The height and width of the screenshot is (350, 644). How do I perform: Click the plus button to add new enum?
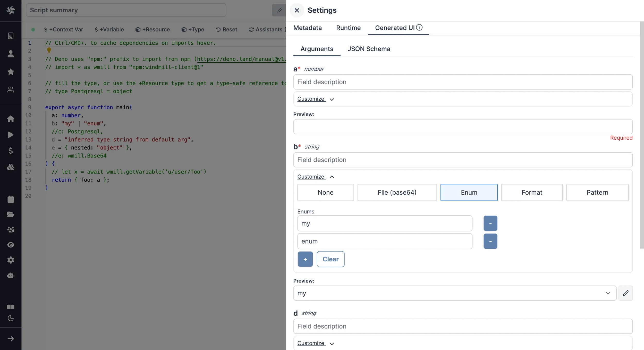pyautogui.click(x=306, y=259)
